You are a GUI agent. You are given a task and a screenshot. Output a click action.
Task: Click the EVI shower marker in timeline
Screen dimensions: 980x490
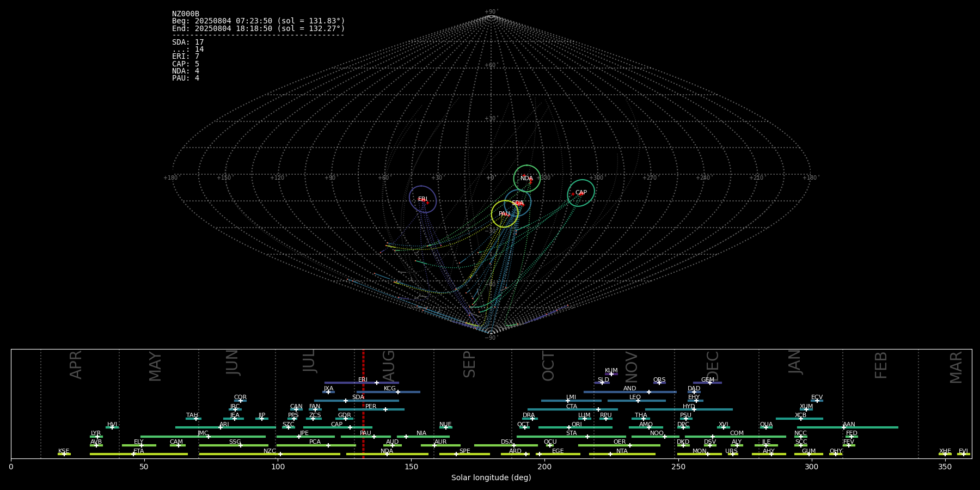point(963,454)
